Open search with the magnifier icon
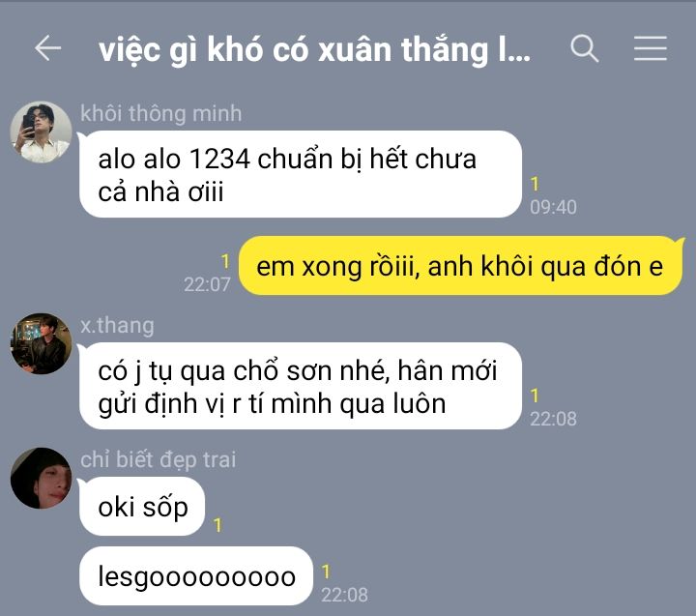Screen dimensions: 696x616 tap(584, 48)
